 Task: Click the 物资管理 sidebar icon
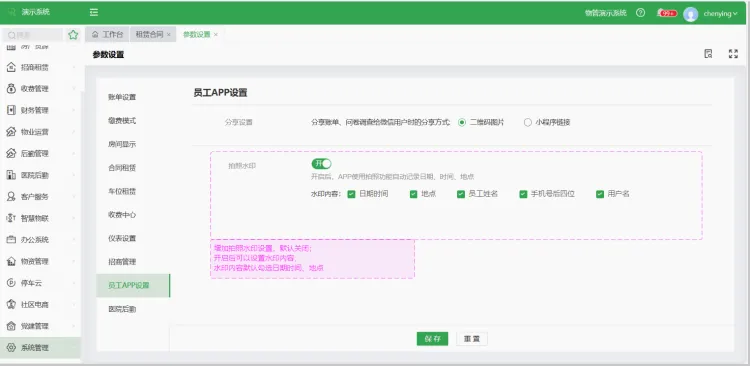coord(11,261)
